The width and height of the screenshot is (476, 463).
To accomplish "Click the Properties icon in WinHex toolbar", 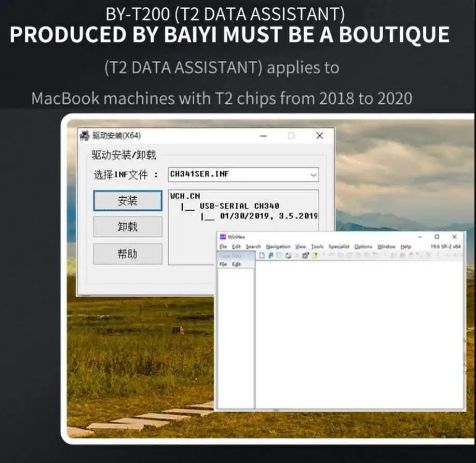I will pyautogui.click(x=305, y=256).
